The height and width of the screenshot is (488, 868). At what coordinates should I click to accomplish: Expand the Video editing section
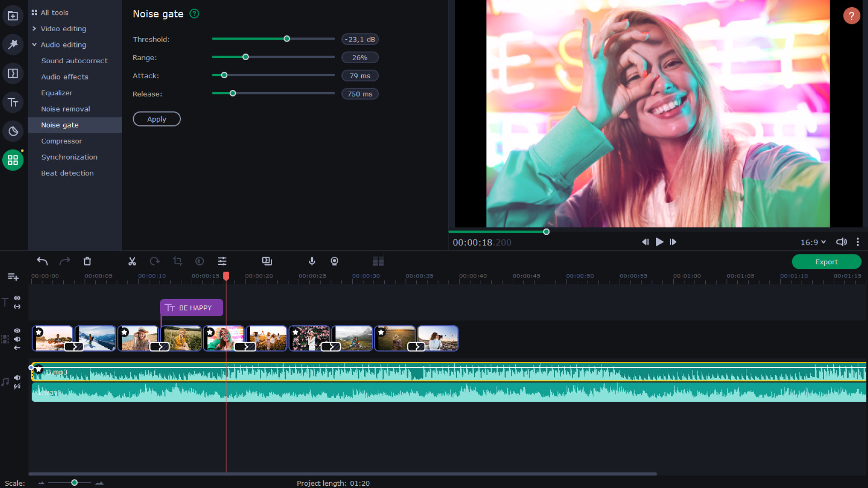[63, 28]
